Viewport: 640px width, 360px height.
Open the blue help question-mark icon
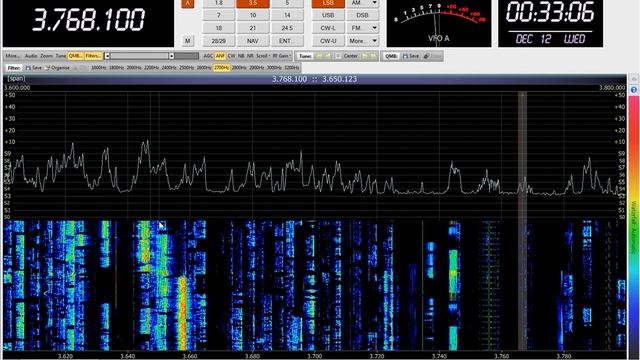(633, 90)
